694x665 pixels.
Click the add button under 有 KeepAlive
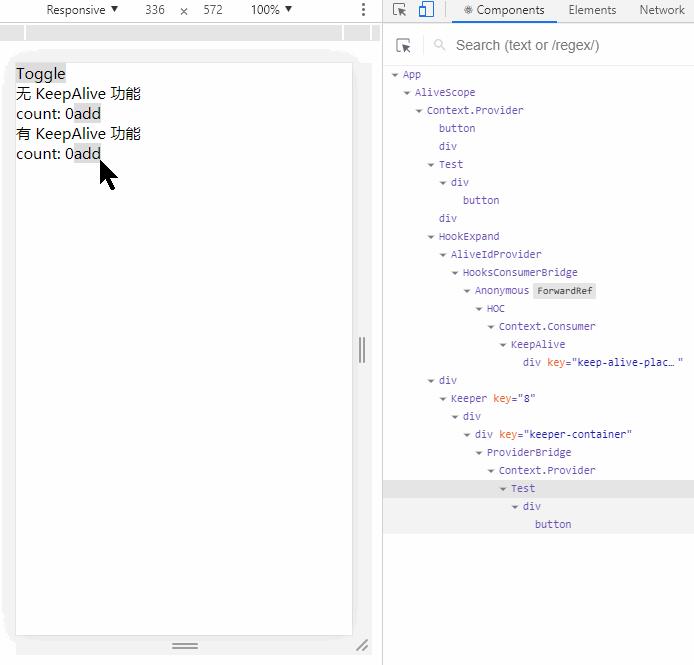(87, 154)
